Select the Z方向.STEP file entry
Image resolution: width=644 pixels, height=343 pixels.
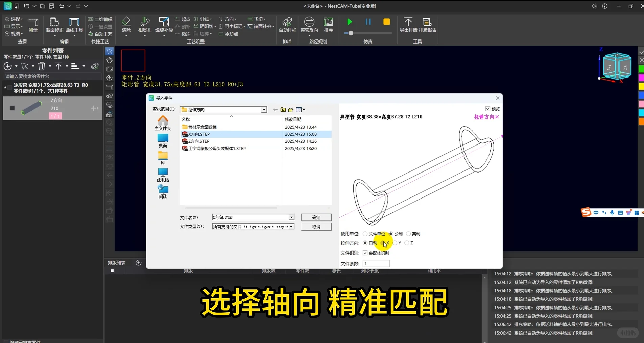tap(199, 141)
